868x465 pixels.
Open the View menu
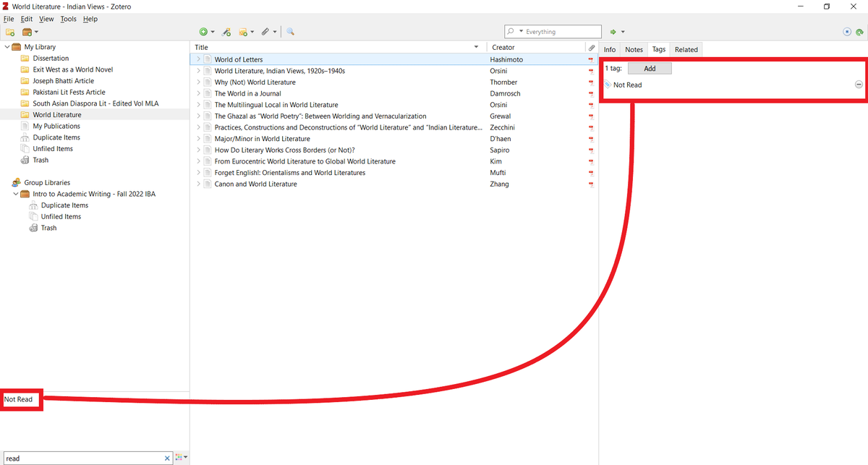pyautogui.click(x=46, y=19)
